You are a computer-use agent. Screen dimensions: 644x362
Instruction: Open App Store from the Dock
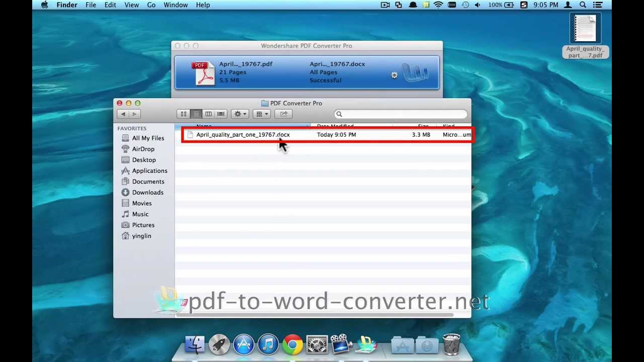(244, 345)
